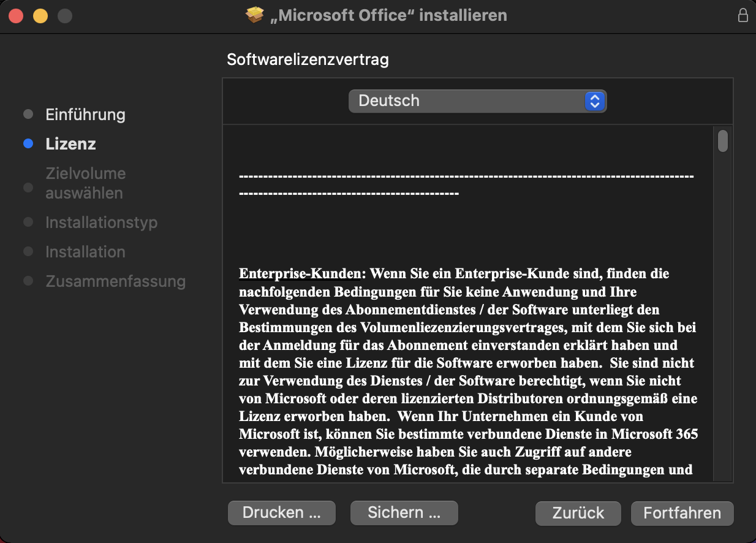Click the lock icon in title bar
Screen dimensions: 756x543
click(743, 15)
